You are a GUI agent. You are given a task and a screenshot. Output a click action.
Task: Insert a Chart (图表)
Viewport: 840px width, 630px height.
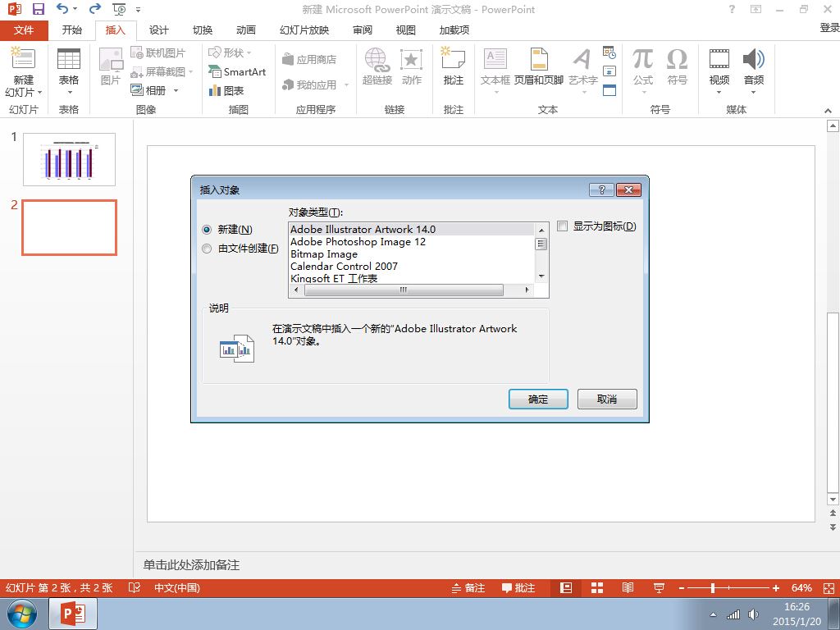click(x=226, y=90)
